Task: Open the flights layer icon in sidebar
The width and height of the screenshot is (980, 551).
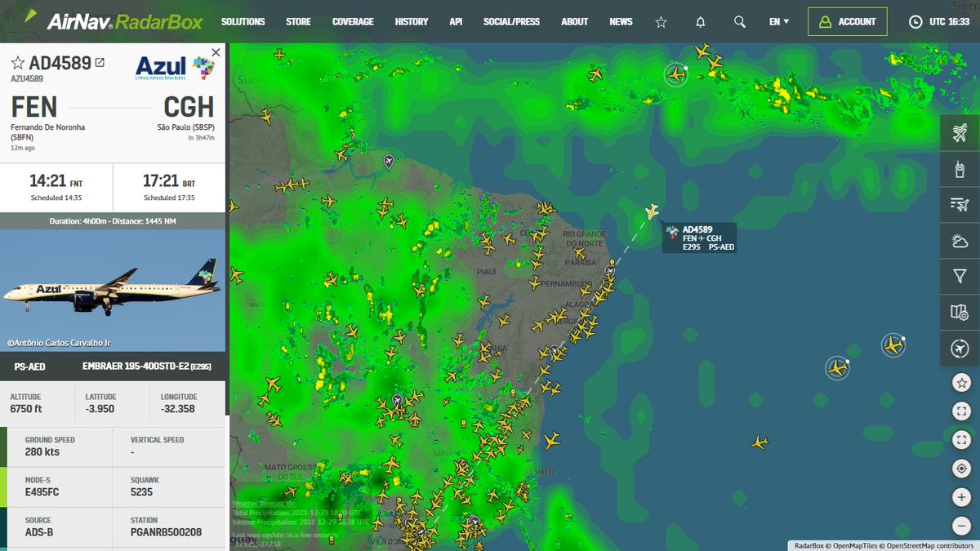Action: click(x=960, y=132)
